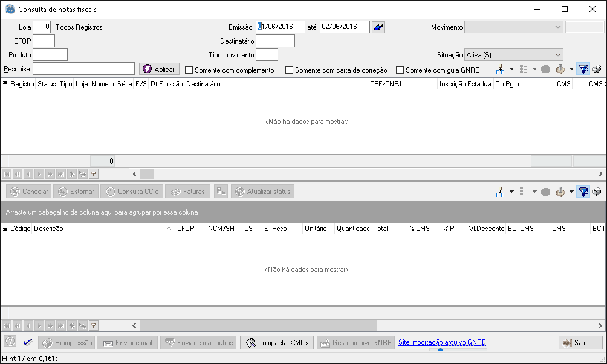
Task: Click the bookmark asterisk in the upper navigator
Action: (x=71, y=174)
